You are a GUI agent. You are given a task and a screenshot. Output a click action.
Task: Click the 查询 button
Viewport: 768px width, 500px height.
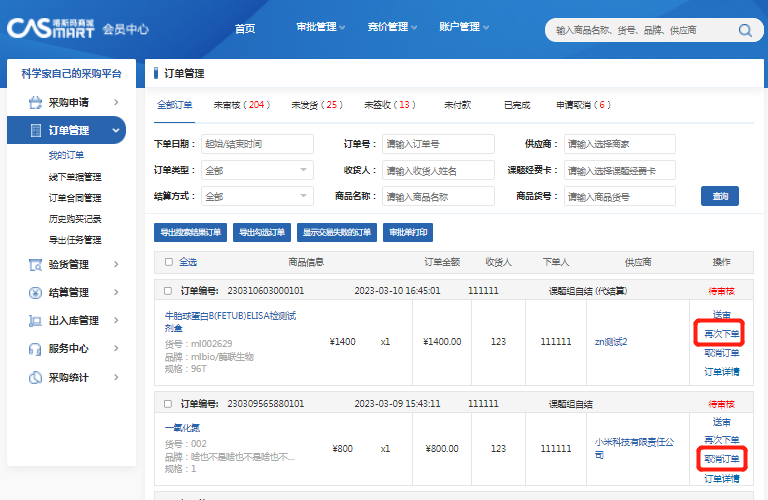[x=719, y=196]
